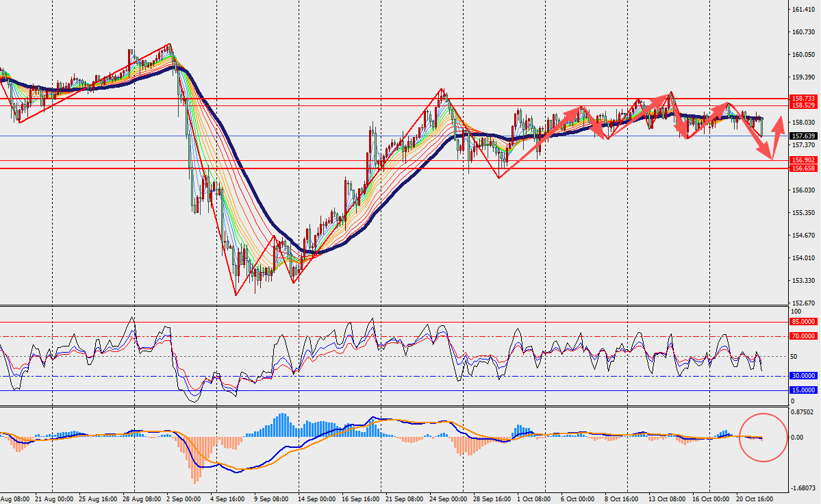Click the 8 Oct 16:00 time axis label
The width and height of the screenshot is (821, 504).
pyautogui.click(x=622, y=499)
